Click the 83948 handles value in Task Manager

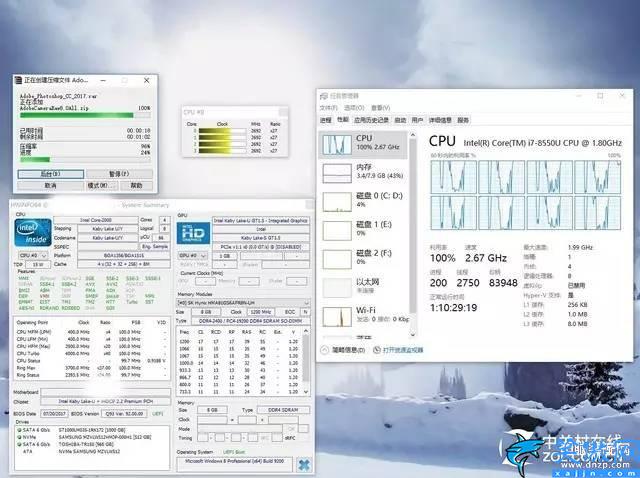(503, 282)
